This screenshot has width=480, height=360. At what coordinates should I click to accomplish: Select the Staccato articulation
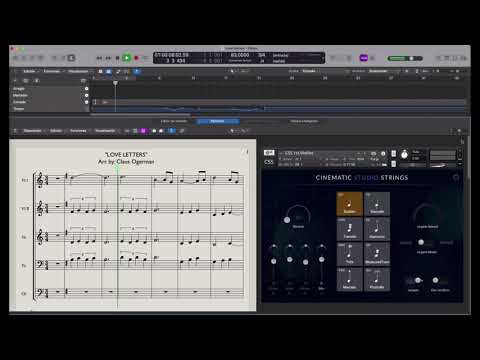click(377, 203)
